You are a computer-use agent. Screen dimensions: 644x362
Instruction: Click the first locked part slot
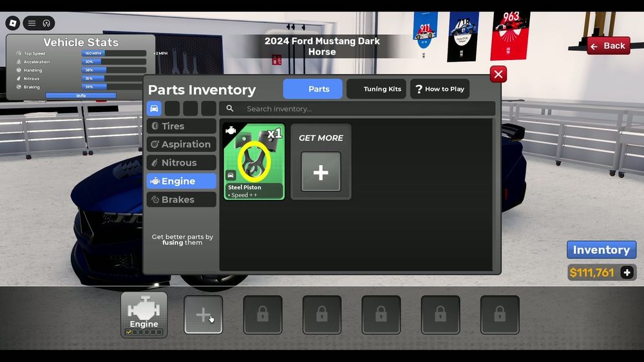click(x=263, y=315)
